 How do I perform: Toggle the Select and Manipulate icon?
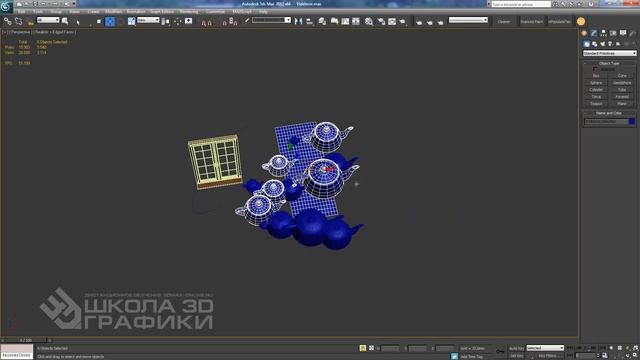tap(178, 21)
